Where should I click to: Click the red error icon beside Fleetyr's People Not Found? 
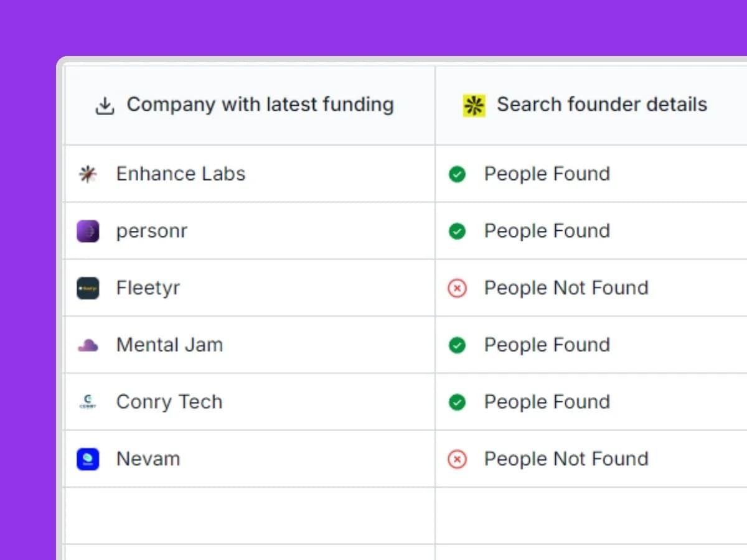458,287
